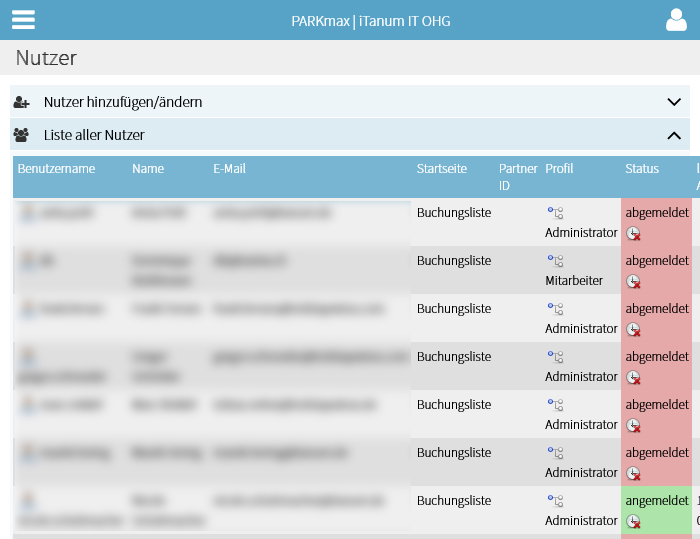Viewport: 700px width, 539px height.
Task: Click the clock icon in the first user row
Action: [633, 233]
